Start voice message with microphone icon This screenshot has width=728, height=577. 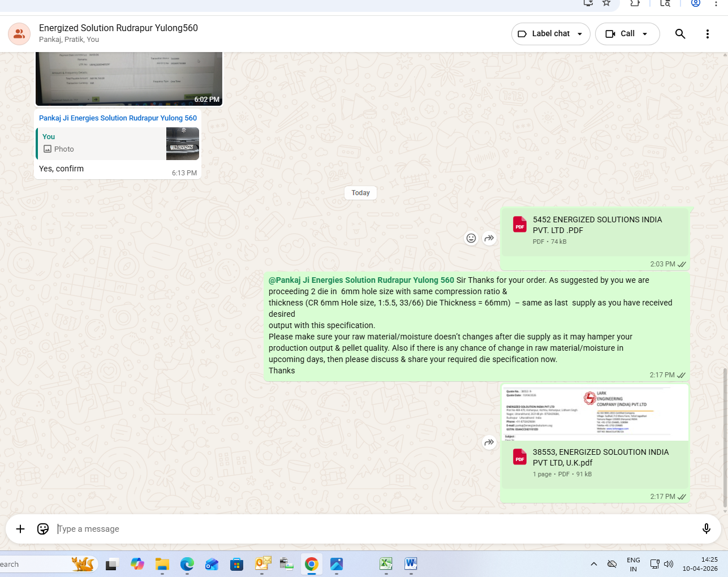tap(706, 529)
